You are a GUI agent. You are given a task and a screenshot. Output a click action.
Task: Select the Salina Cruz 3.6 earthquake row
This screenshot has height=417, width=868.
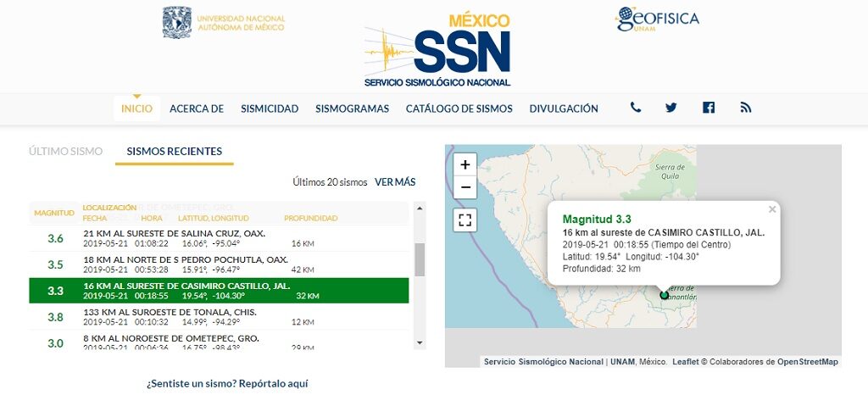[x=219, y=238]
